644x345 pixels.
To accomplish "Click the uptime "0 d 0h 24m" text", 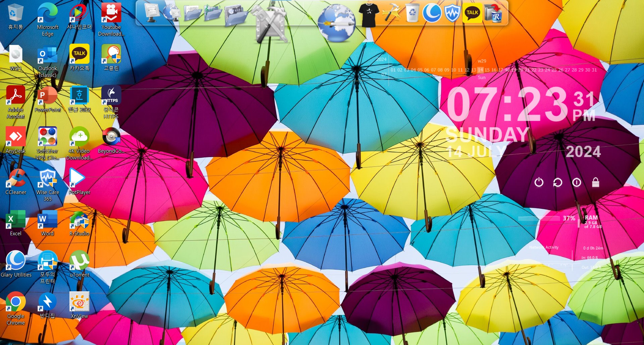I will point(593,248).
